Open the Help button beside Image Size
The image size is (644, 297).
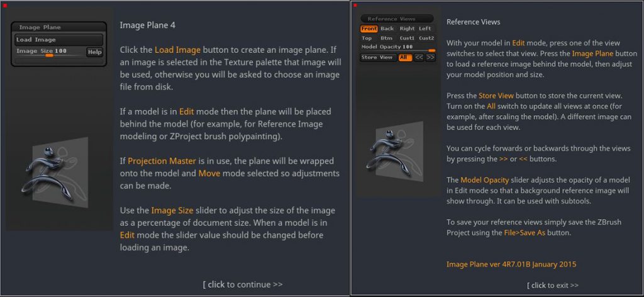(94, 52)
